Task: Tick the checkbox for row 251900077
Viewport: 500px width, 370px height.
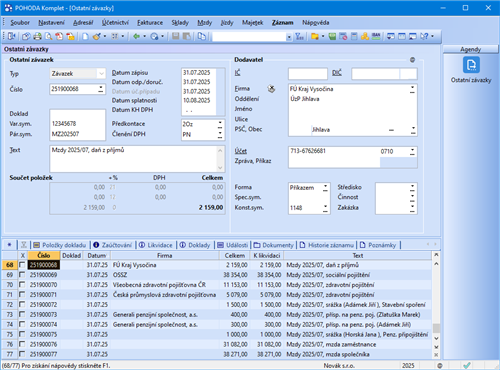Action: 22,354
